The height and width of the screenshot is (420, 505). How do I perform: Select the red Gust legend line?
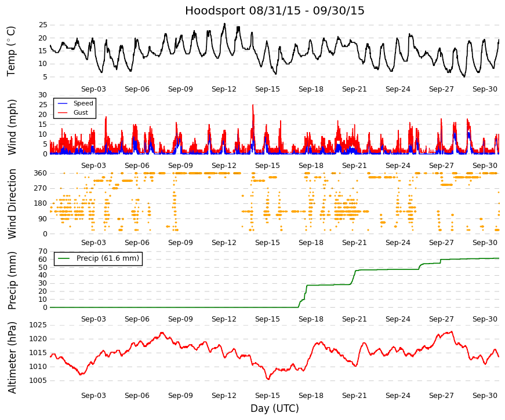pyautogui.click(x=63, y=112)
